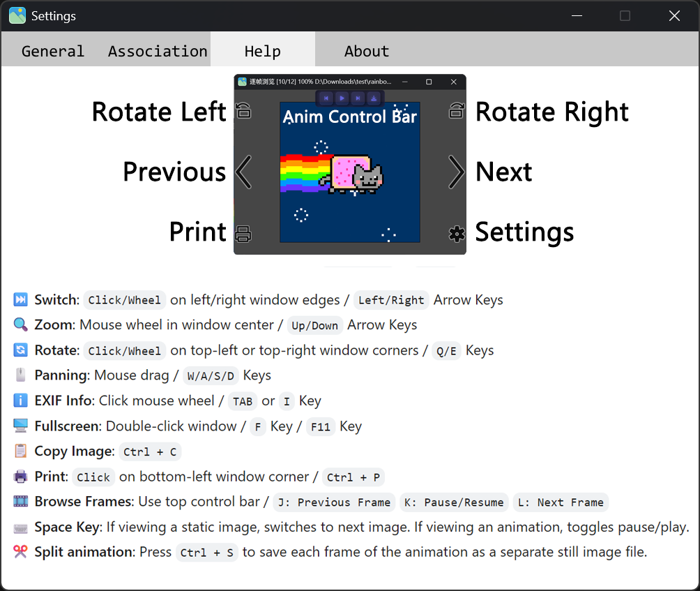This screenshot has height=591, width=700.
Task: Switch to the About tab
Action: 367,50
